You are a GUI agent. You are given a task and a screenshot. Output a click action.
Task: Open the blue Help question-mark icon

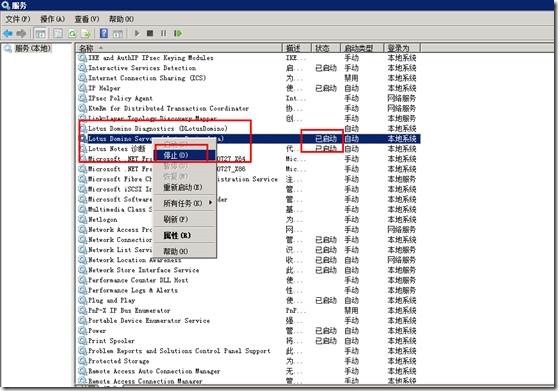[x=104, y=33]
